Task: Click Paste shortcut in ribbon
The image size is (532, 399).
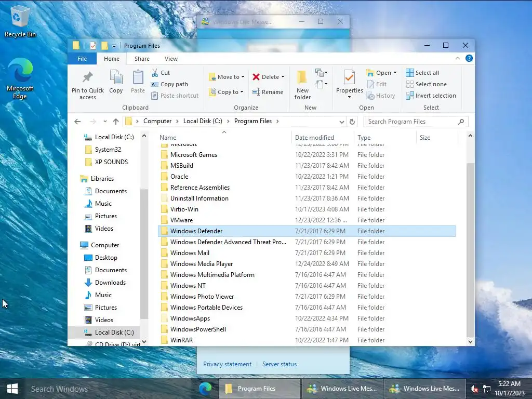Action: [175, 96]
